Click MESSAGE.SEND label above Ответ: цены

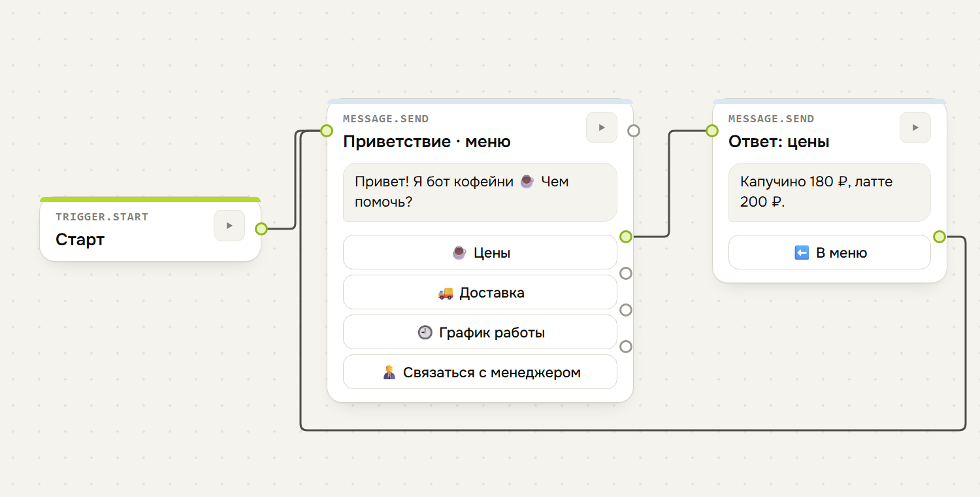pyautogui.click(x=772, y=119)
